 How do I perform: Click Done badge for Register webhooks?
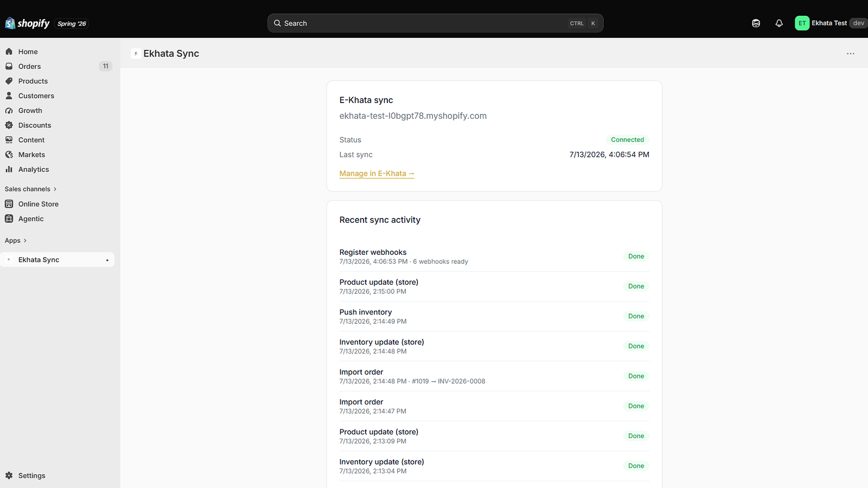click(x=636, y=256)
